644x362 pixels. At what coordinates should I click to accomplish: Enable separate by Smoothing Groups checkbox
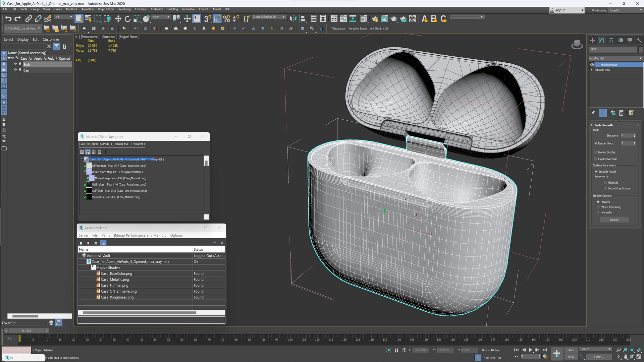pos(605,188)
